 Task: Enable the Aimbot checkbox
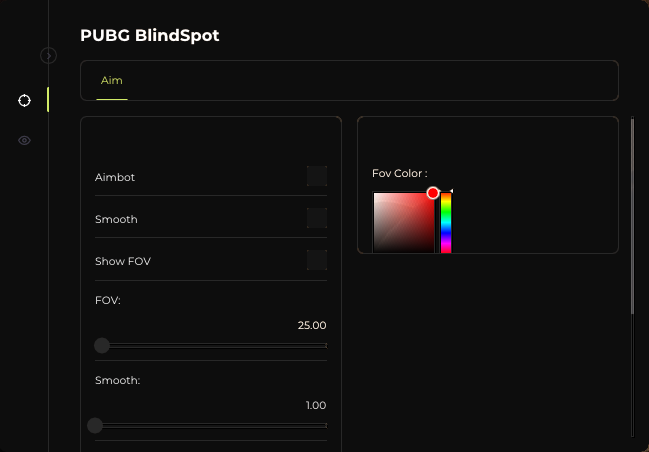tap(317, 176)
